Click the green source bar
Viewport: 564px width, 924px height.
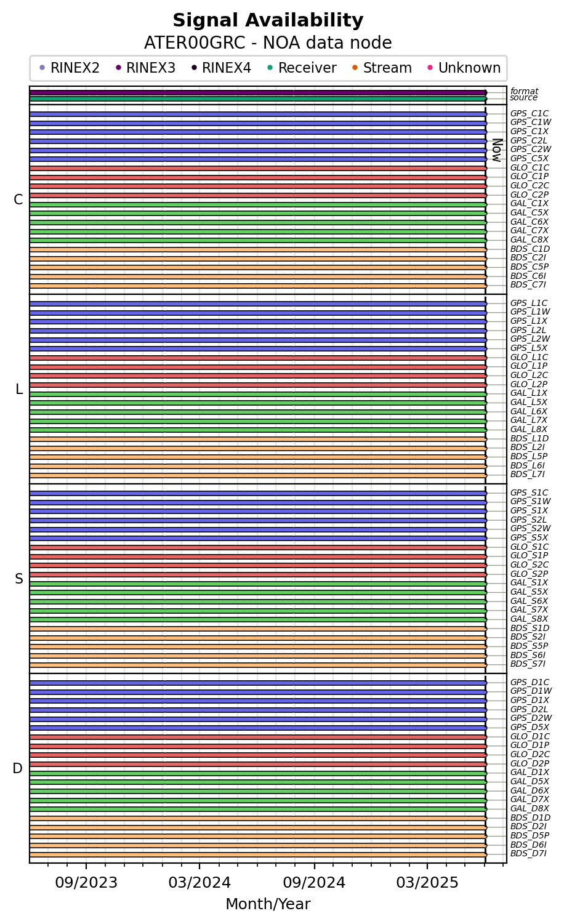pos(258,98)
